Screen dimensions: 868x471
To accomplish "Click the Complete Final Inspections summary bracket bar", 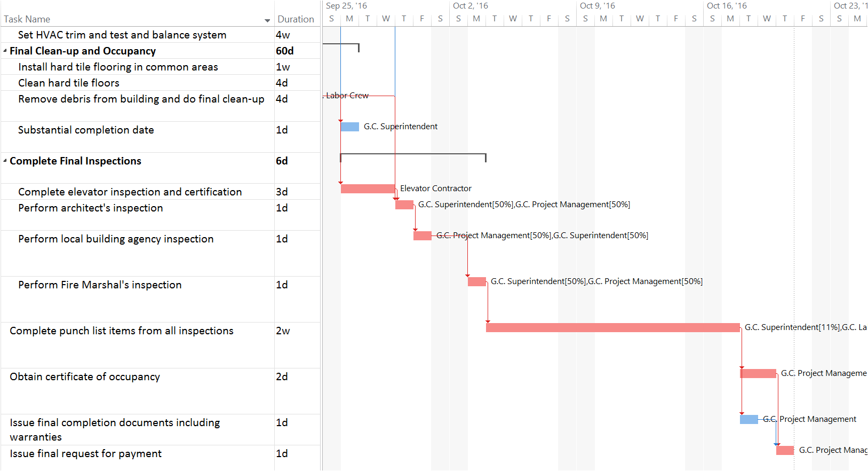I will (x=413, y=154).
